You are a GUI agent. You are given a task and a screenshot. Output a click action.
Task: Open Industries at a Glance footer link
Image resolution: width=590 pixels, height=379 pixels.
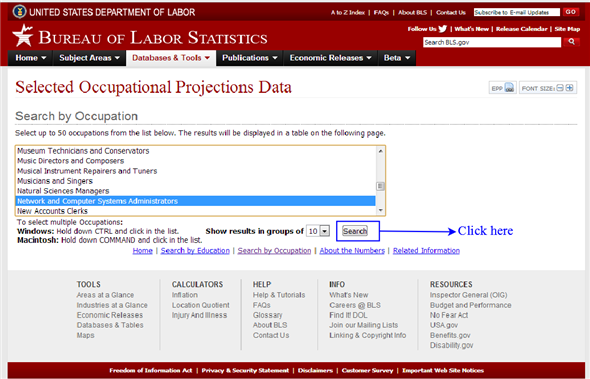pyautogui.click(x=112, y=305)
